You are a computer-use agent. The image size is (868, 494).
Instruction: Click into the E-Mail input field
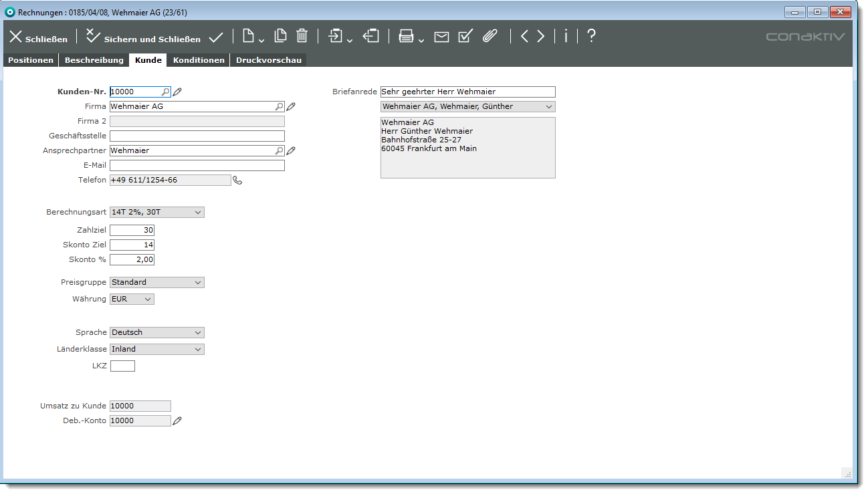(x=197, y=166)
